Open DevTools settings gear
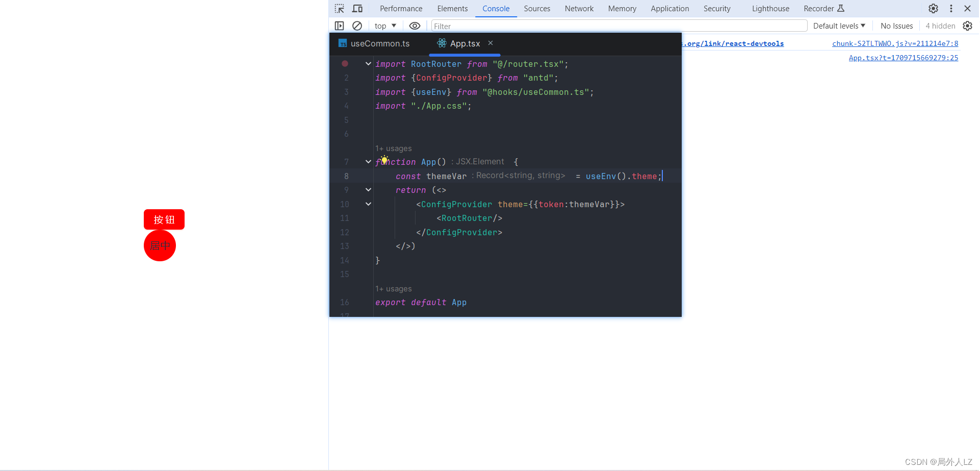 (x=933, y=9)
